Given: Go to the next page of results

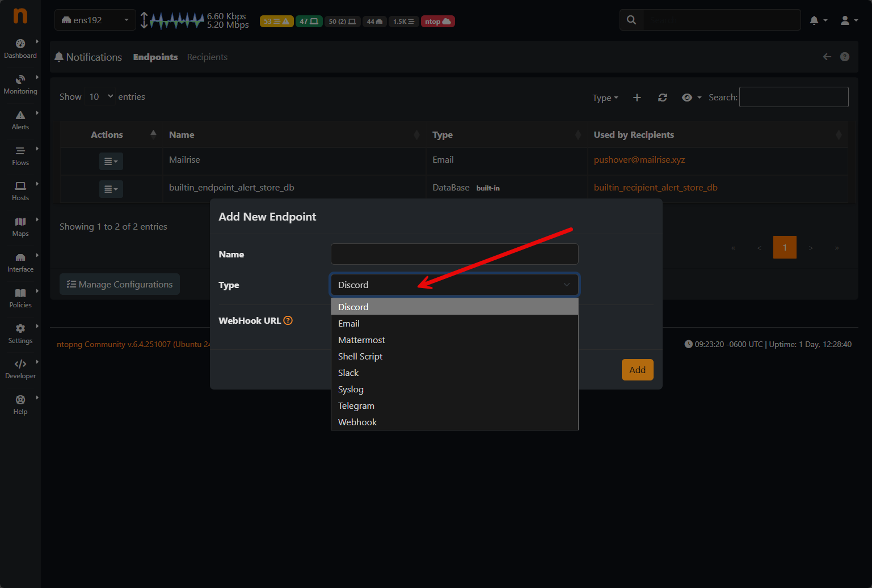Looking at the screenshot, I should 811,247.
